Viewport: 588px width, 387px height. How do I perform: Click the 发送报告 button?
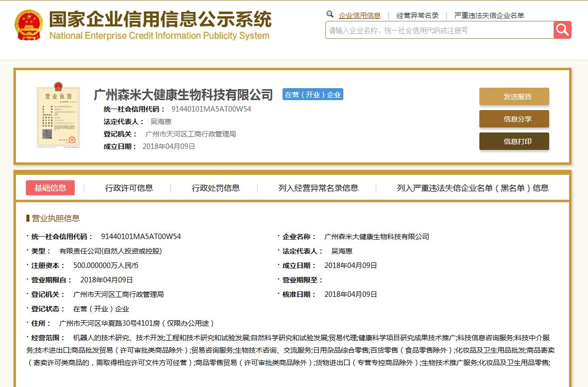click(514, 96)
